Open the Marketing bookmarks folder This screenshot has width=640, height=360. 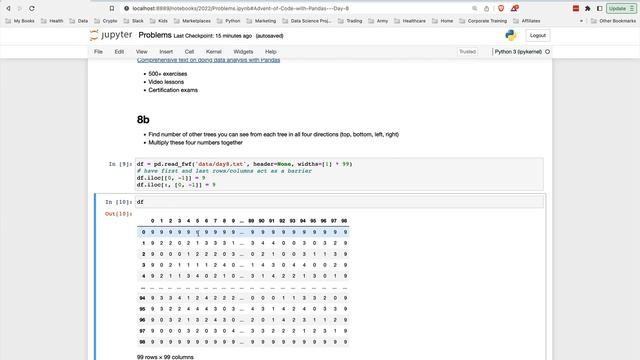point(261,21)
